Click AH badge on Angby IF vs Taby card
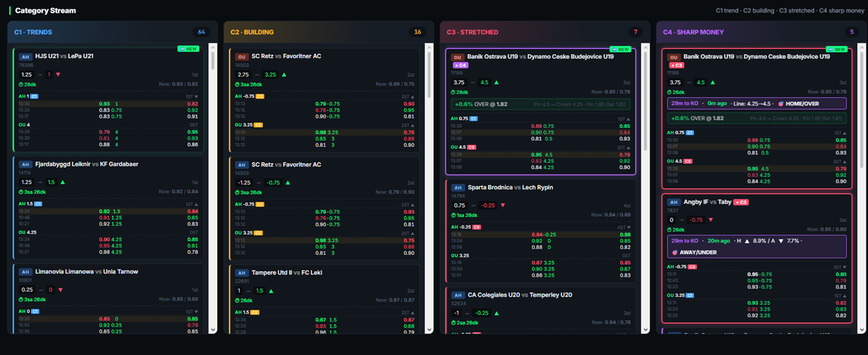The image size is (868, 355). pos(673,202)
